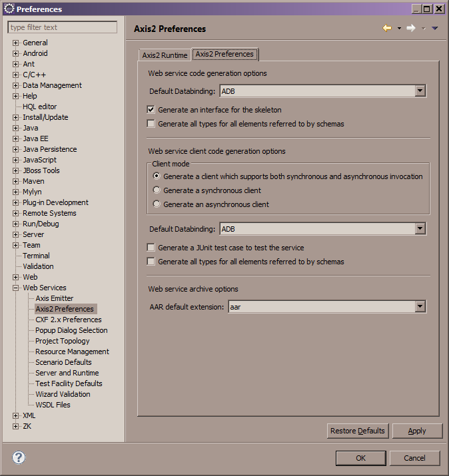Select Resource Management item

pos(72,352)
